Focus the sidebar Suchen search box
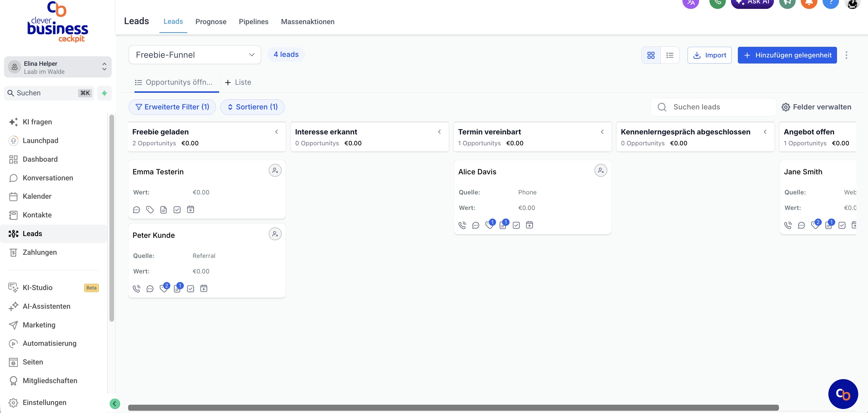Image resolution: width=868 pixels, height=413 pixels. [x=49, y=93]
